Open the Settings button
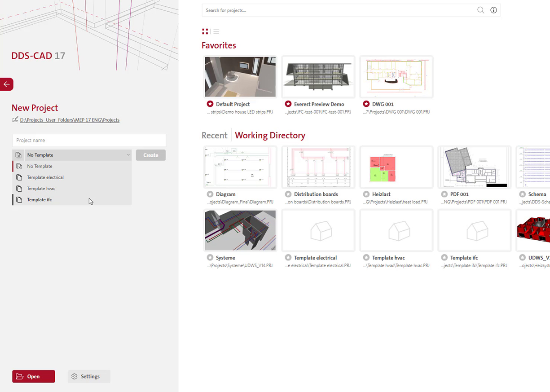The width and height of the screenshot is (550, 392). pyautogui.click(x=89, y=376)
